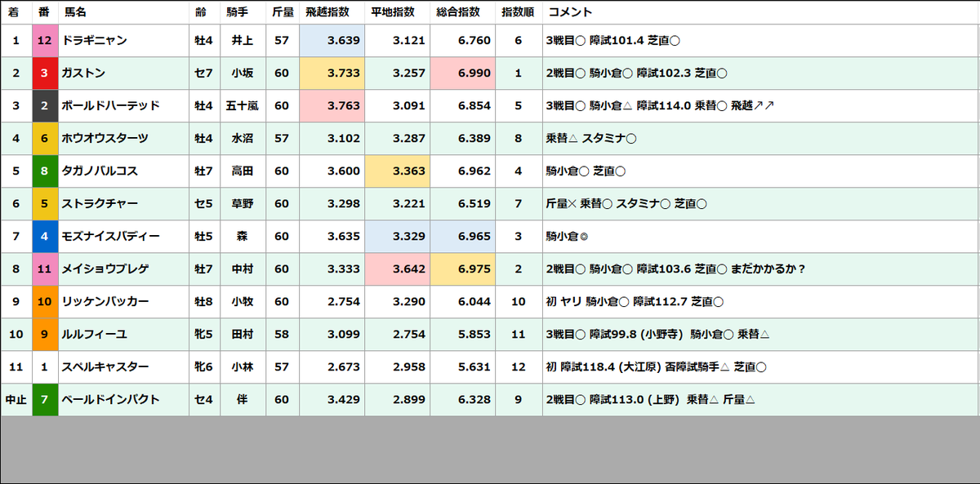Select horse name ホウオウスターツ
Viewport: 980px width, 484px height.
(x=105, y=139)
